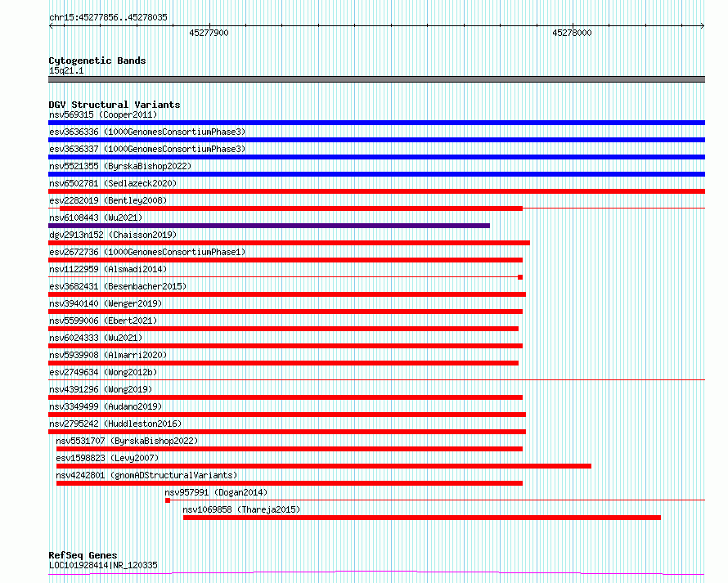Open nsv6024333 (Wu2021) variant
The width and height of the screenshot is (728, 583).
[x=96, y=338]
